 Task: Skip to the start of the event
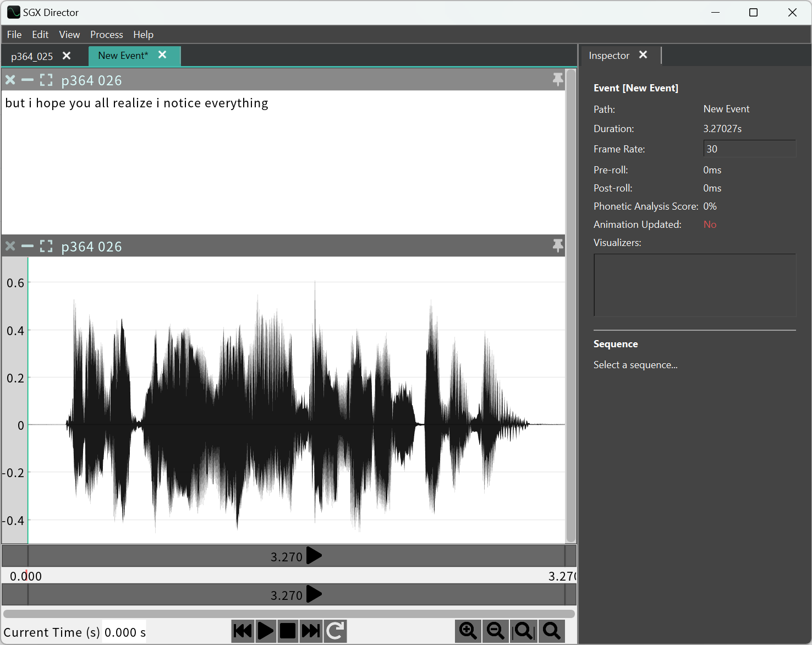pos(243,631)
